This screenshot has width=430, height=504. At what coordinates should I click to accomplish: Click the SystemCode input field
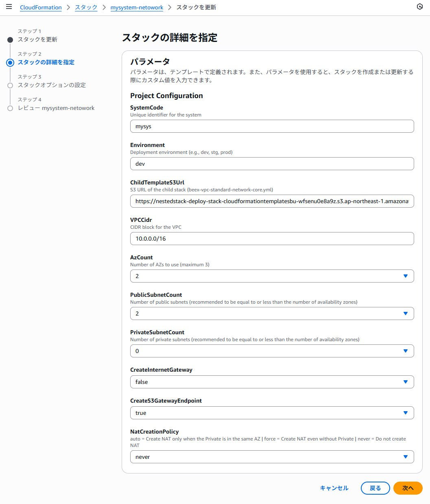click(x=272, y=126)
